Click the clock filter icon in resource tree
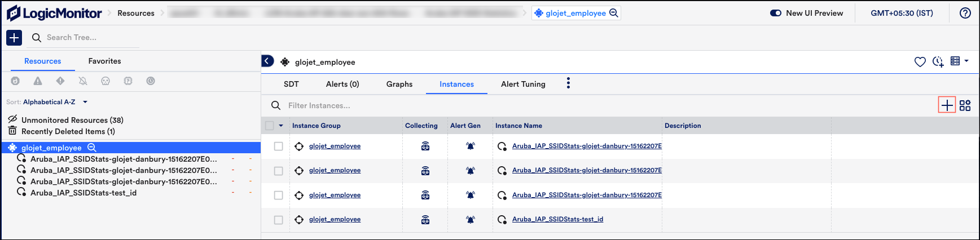 (x=151, y=81)
